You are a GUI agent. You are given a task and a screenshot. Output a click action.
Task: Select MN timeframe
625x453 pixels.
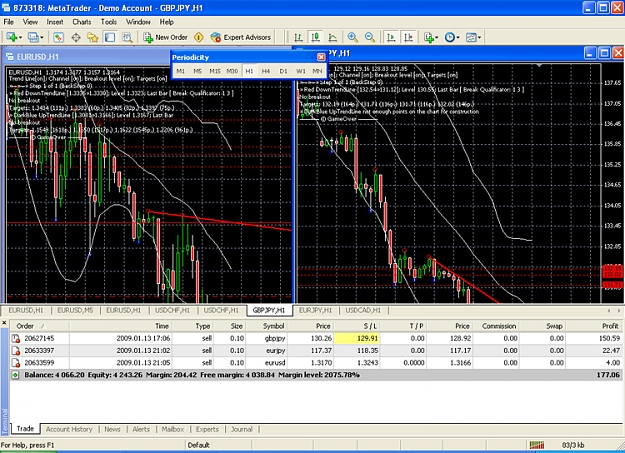click(x=317, y=71)
